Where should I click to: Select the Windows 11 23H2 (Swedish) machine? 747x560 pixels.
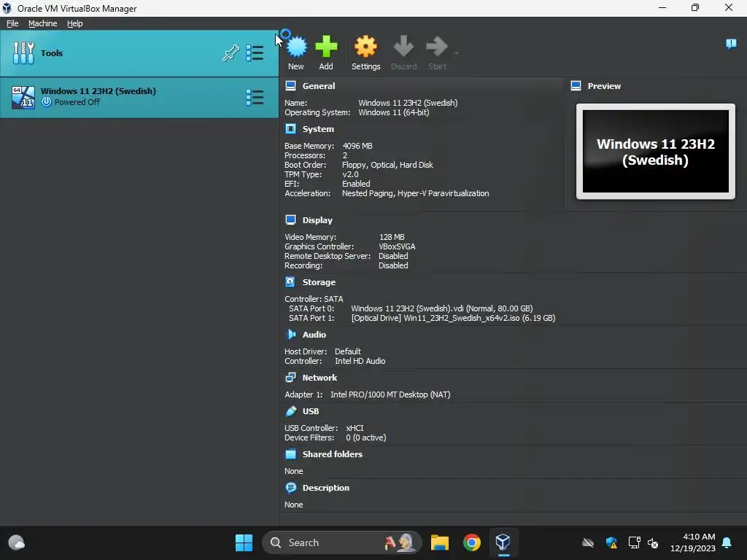(139, 97)
